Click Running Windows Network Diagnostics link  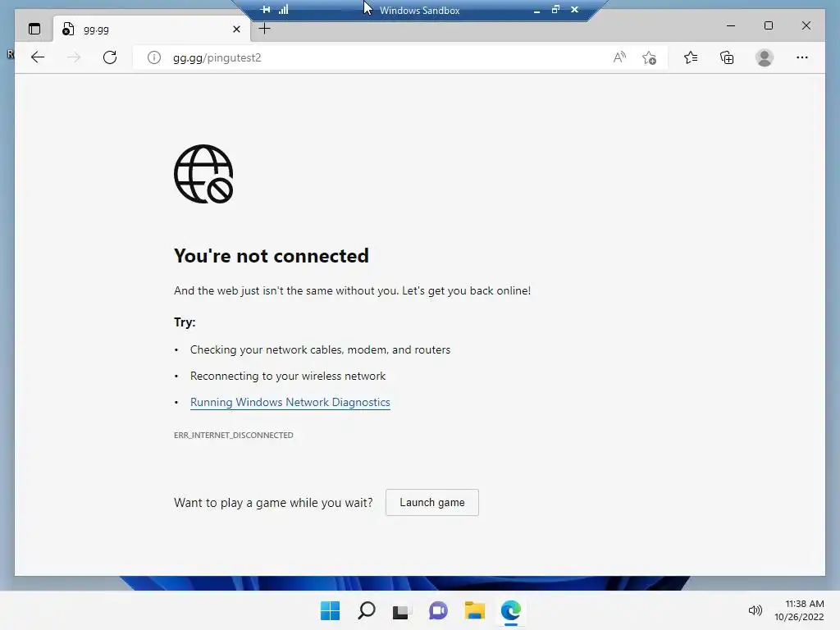pos(290,402)
